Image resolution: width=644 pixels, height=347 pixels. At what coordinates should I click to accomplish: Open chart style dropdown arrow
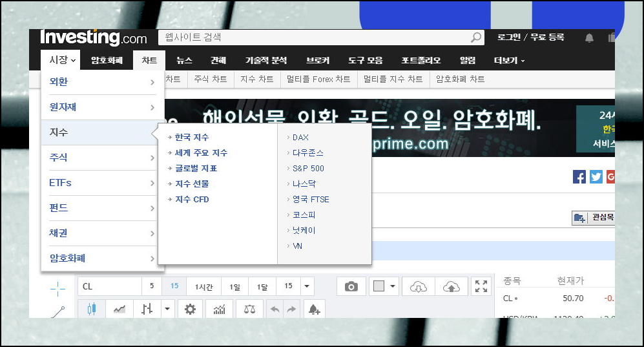pos(167,309)
